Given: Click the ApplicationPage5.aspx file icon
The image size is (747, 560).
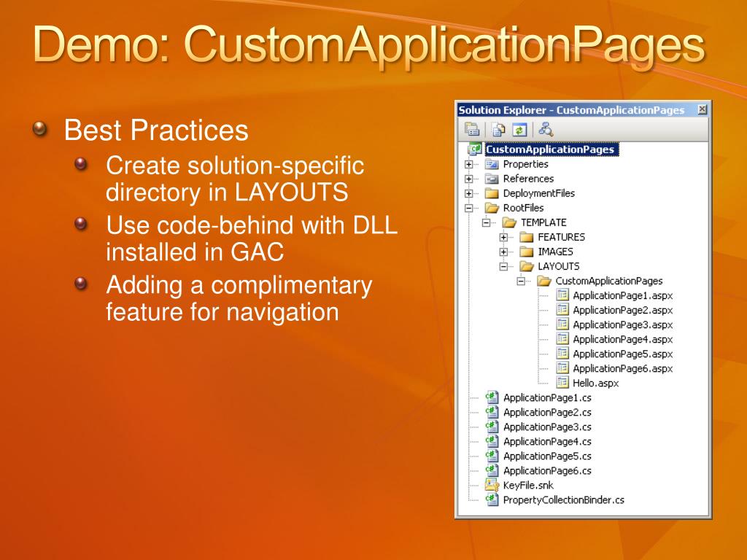Looking at the screenshot, I should pyautogui.click(x=562, y=354).
